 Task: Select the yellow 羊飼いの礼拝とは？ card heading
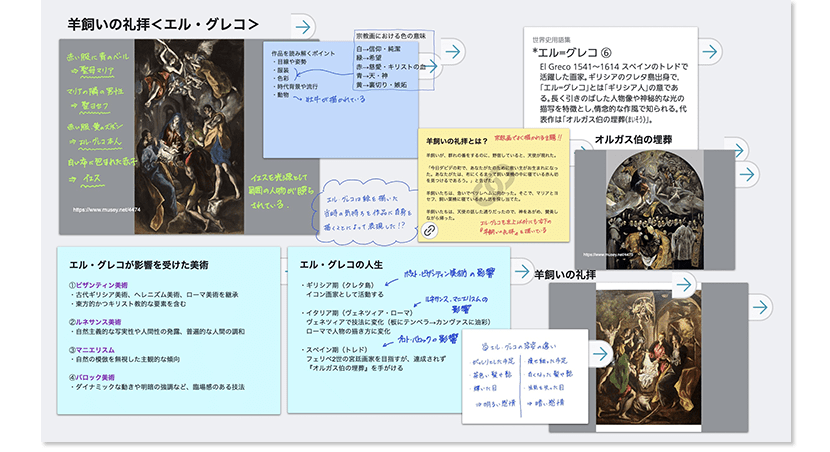[x=457, y=141]
